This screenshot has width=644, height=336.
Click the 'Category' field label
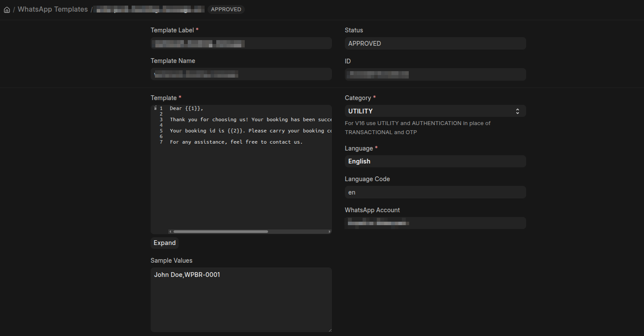pyautogui.click(x=358, y=98)
